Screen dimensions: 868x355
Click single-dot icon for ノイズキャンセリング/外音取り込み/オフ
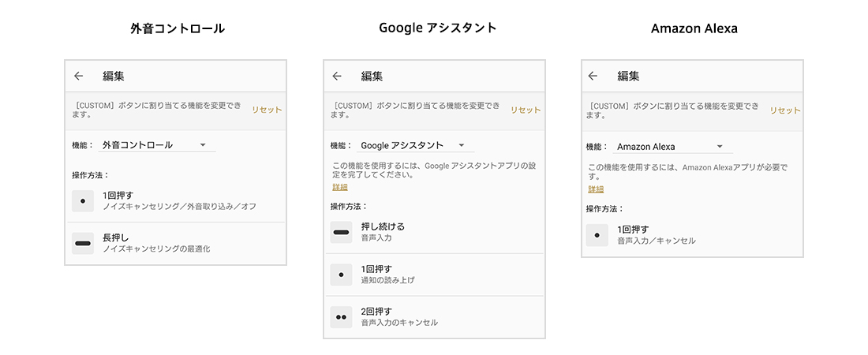point(83,201)
